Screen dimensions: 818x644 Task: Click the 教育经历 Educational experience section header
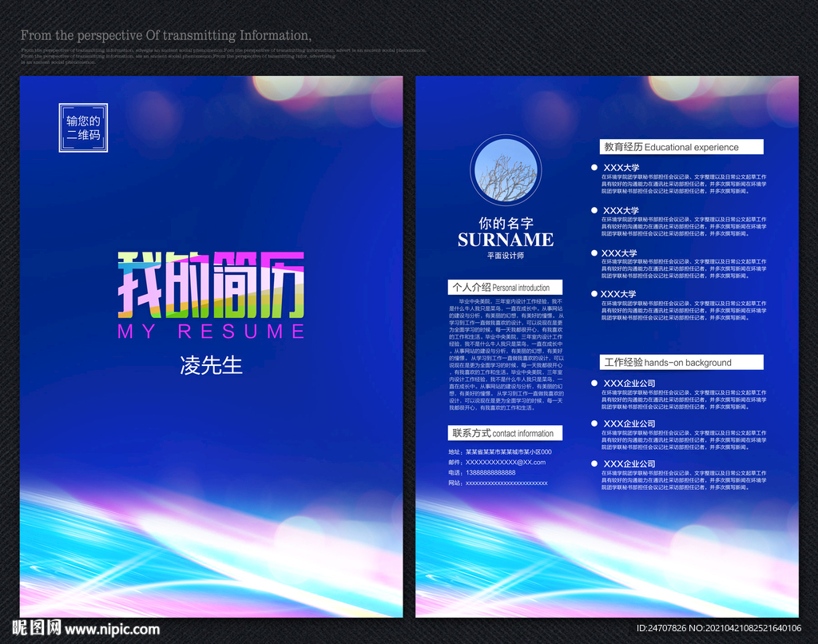point(681,147)
